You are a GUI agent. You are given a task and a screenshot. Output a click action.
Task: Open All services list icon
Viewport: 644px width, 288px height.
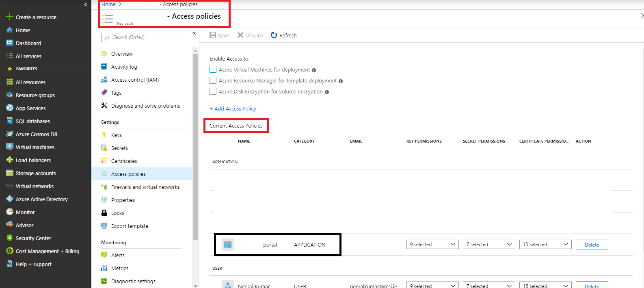click(10, 56)
